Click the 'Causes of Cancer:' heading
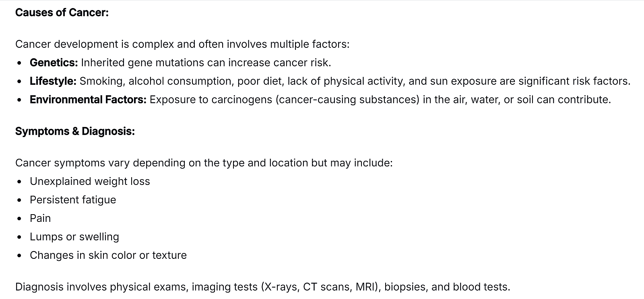 [x=62, y=12]
